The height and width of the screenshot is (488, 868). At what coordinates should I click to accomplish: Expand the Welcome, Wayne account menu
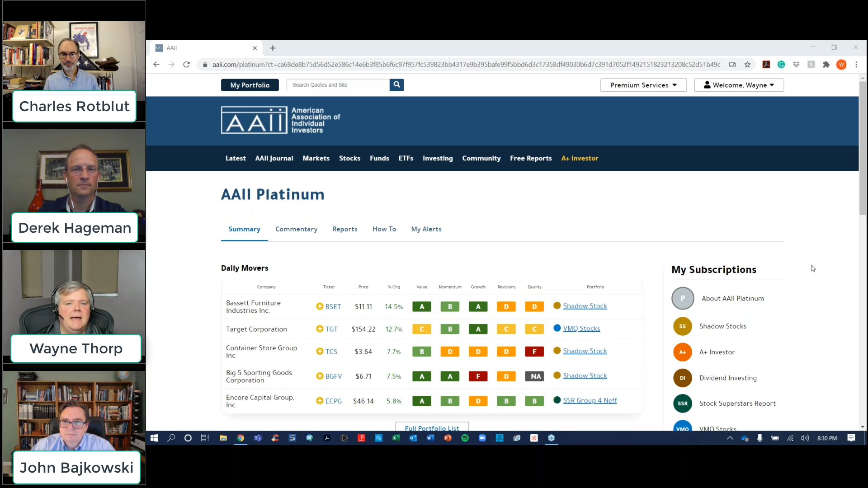[x=739, y=85]
